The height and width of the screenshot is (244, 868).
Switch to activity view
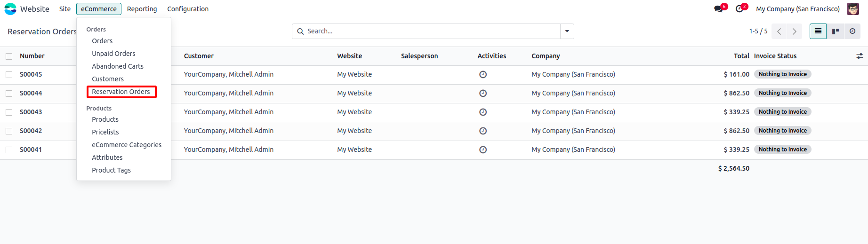pyautogui.click(x=852, y=31)
